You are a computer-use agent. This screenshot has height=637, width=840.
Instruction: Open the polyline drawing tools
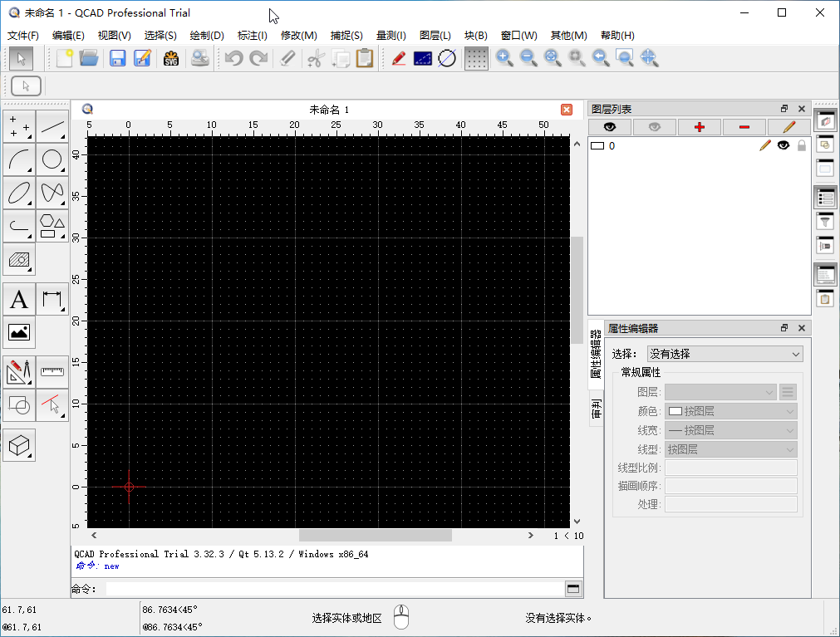tap(19, 226)
